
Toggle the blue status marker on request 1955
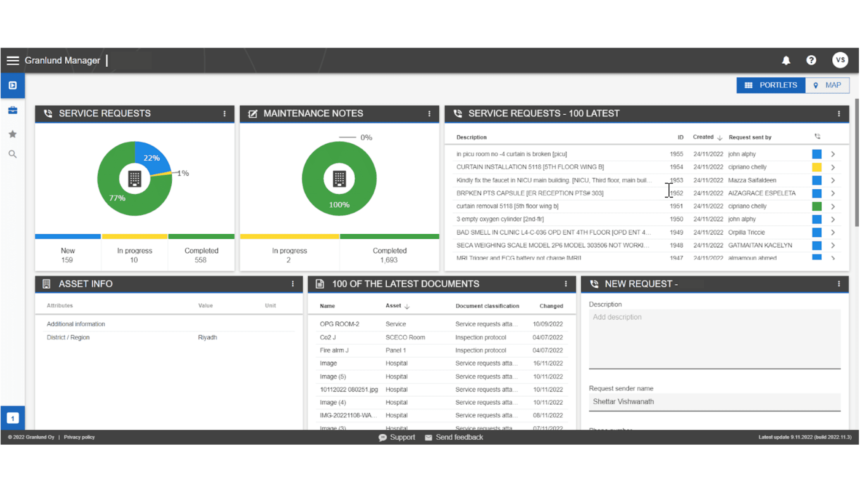point(817,154)
